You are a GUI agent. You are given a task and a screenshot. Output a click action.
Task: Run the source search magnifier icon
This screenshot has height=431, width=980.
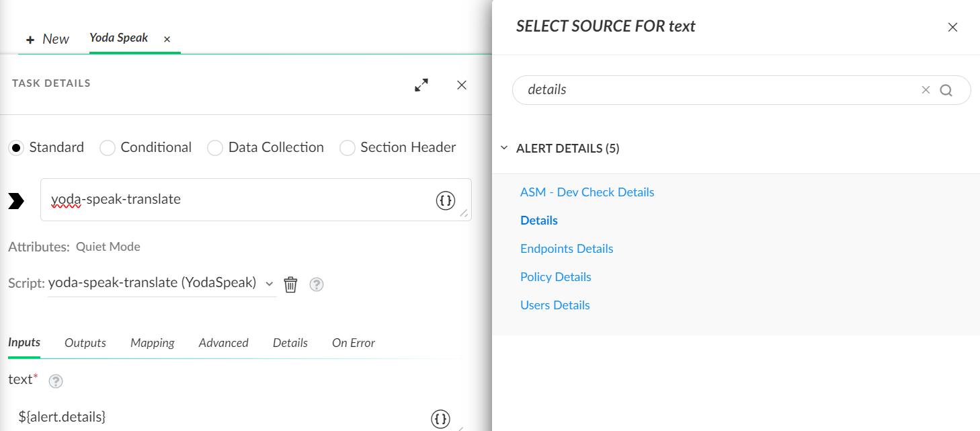pyautogui.click(x=946, y=90)
